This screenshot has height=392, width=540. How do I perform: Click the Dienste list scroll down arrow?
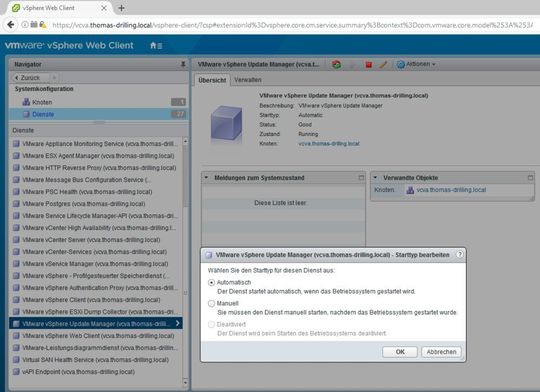point(186,382)
